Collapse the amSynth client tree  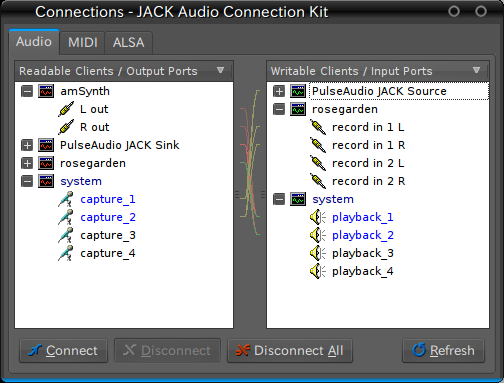click(x=27, y=91)
